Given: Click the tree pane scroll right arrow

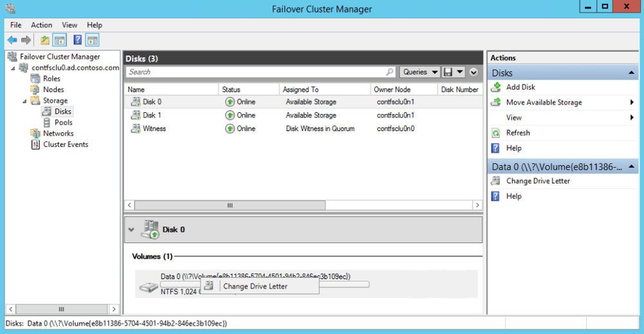Looking at the screenshot, I should [x=114, y=309].
